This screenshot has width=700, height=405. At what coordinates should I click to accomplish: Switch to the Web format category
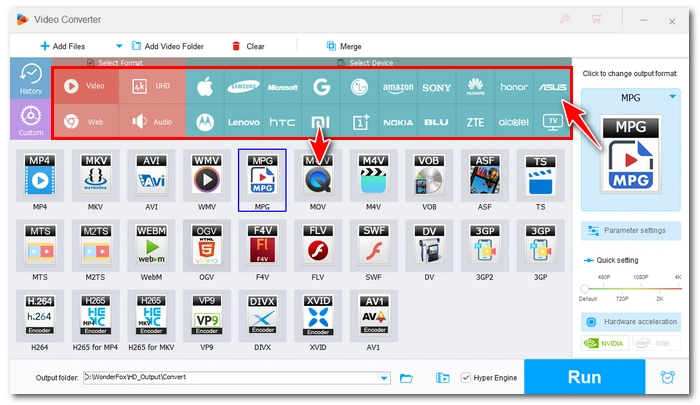click(85, 121)
